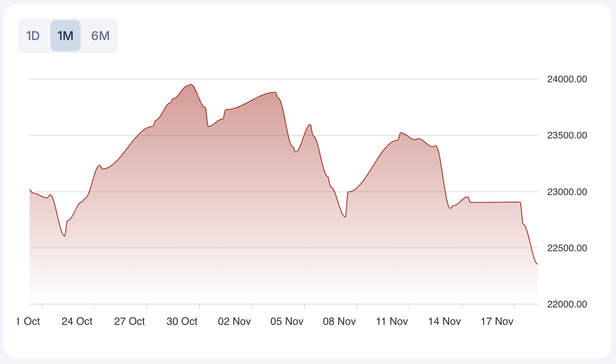Click the 24 Oct date label
616x364 pixels.
77,321
